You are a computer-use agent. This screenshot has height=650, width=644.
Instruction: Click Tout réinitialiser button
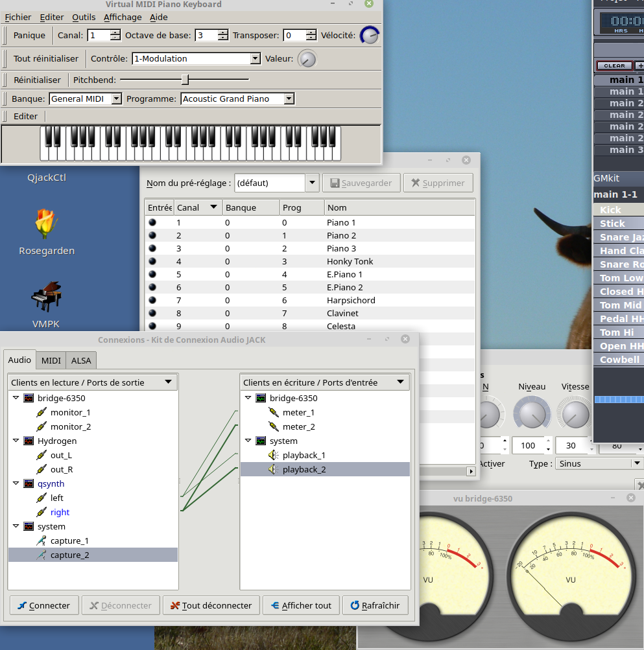45,58
